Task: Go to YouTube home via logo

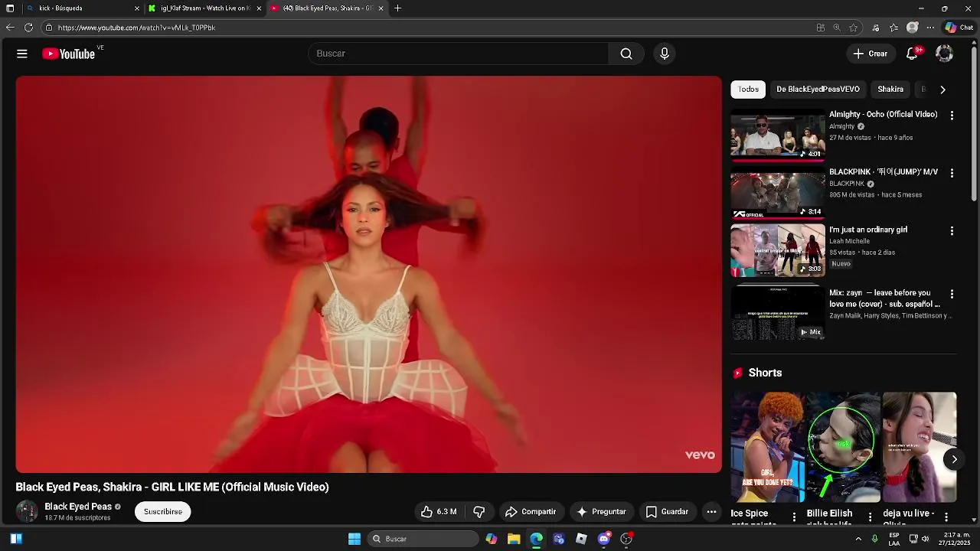Action: (69, 54)
